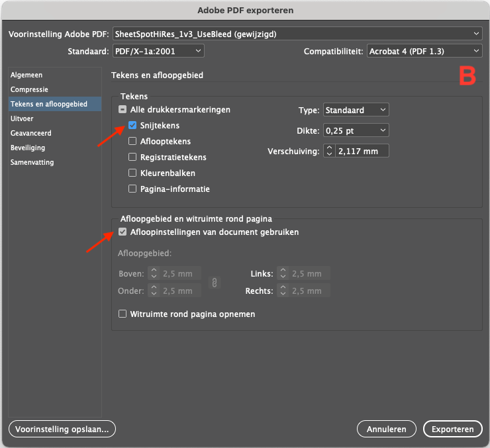The width and height of the screenshot is (490, 448).
Task: Toggle the Alle drukkersmarkeringen checkbox
Action: (122, 110)
